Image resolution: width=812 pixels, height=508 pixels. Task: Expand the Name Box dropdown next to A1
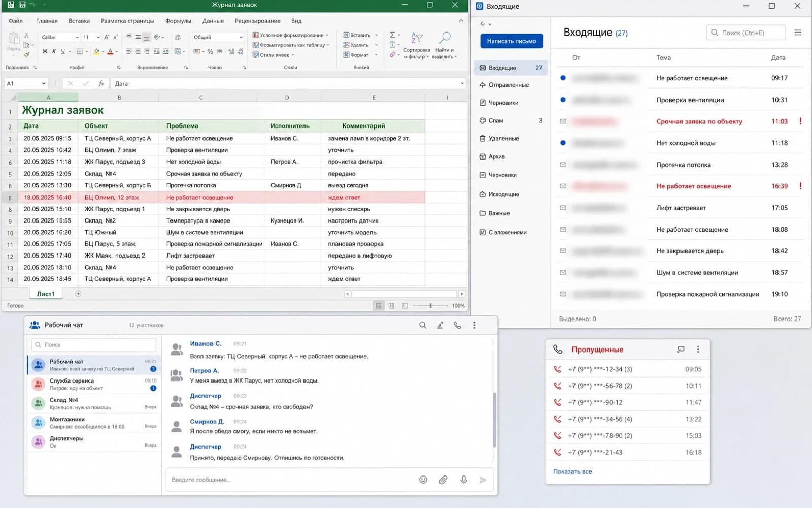44,84
